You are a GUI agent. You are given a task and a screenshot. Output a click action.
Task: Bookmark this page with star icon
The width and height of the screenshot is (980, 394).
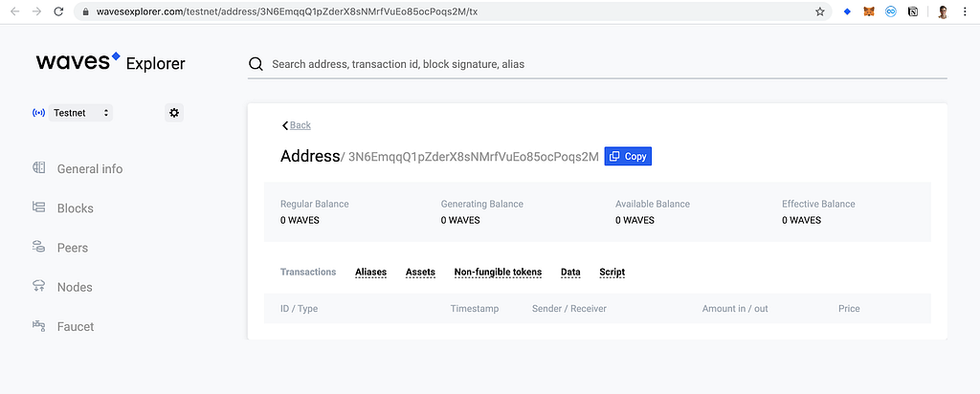click(820, 11)
